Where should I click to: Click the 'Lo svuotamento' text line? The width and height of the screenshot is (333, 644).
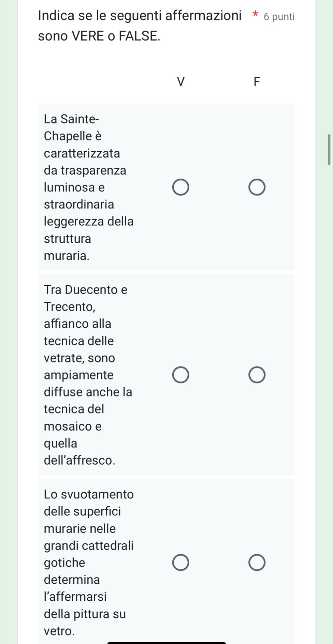coord(89,494)
